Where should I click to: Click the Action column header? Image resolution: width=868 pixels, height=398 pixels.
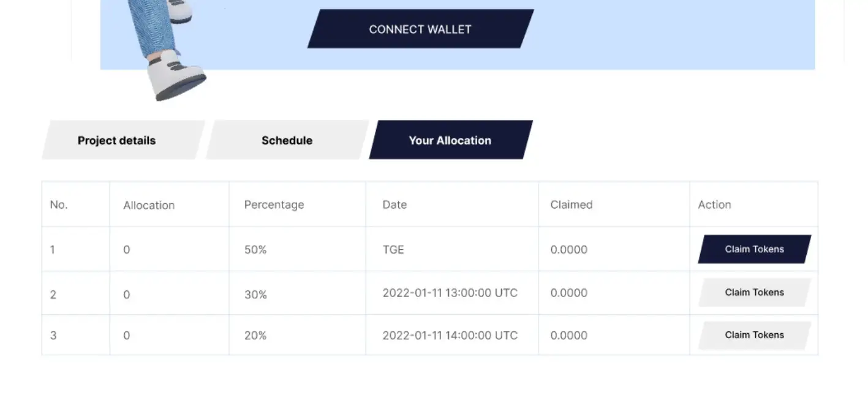[x=714, y=205]
